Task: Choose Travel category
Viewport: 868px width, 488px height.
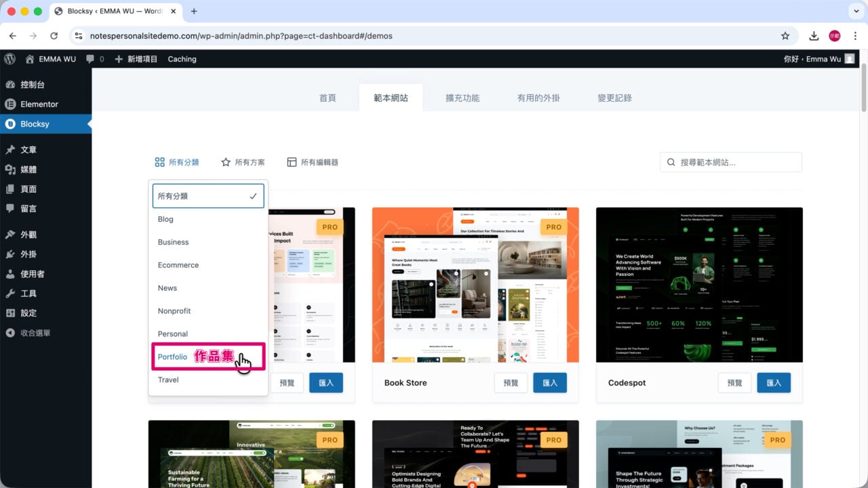Action: click(208, 380)
